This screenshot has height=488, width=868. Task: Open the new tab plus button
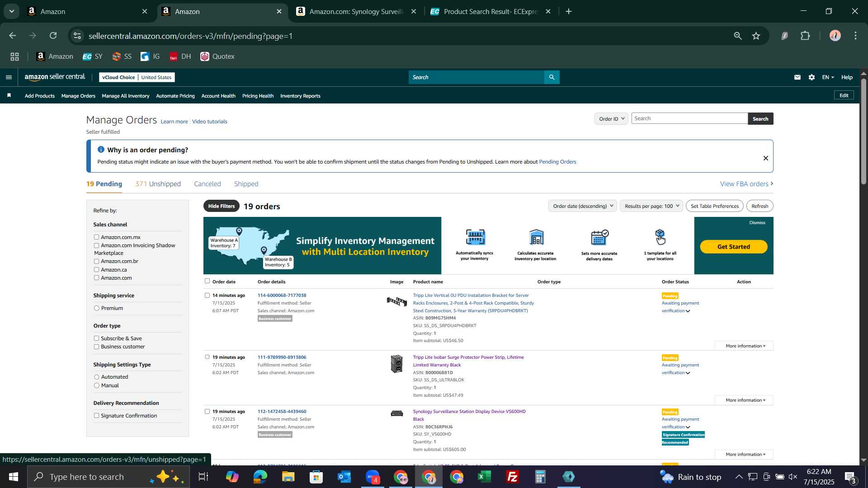click(569, 11)
